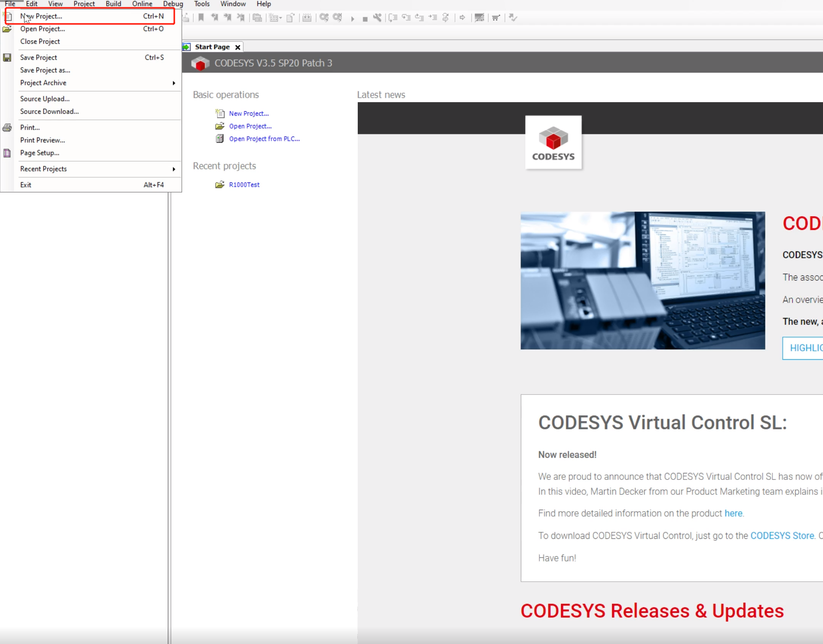Click the HIGHLIGHTS button in news
823x644 pixels.
(803, 348)
